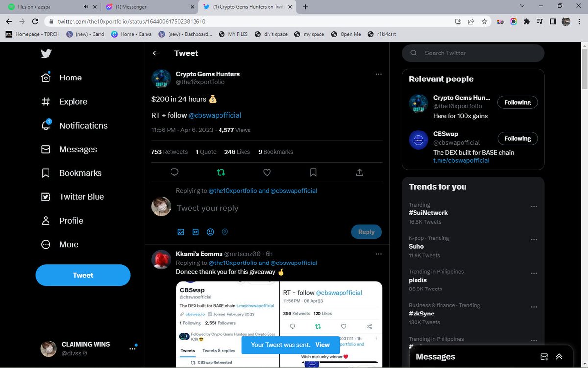Open the more options on Kkami's Eomma reply
588x368 pixels.
[378, 254]
